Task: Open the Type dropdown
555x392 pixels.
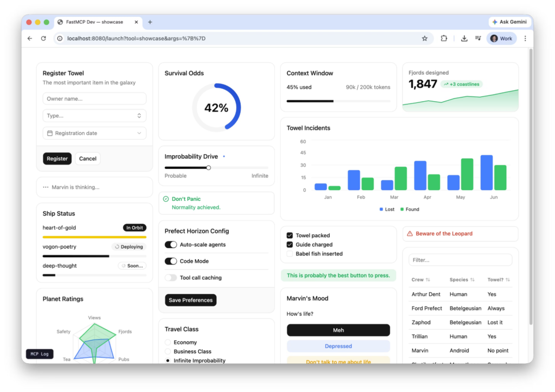Action: (x=94, y=116)
